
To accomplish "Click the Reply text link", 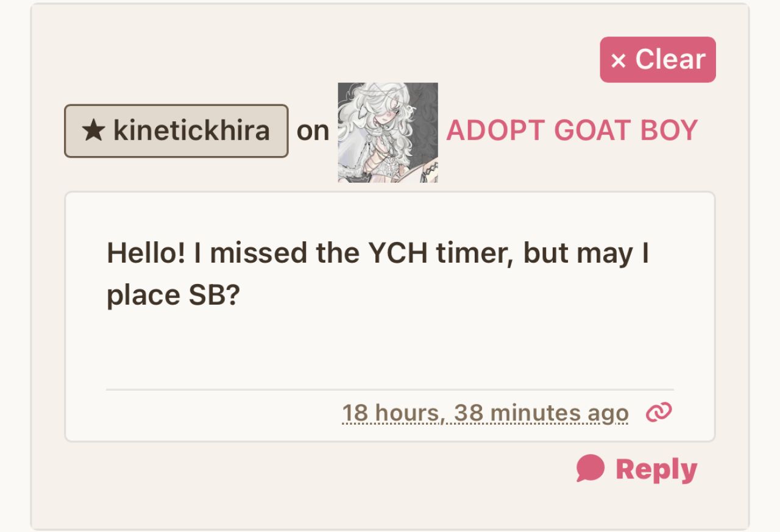I will click(656, 470).
